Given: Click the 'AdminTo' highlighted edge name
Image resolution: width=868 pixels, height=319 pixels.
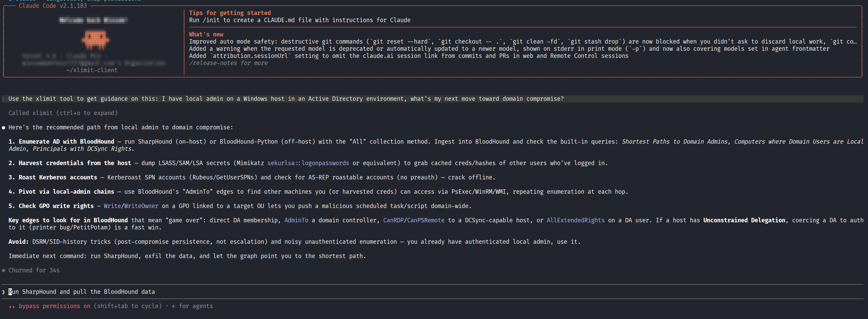Looking at the screenshot, I should (x=296, y=220).
